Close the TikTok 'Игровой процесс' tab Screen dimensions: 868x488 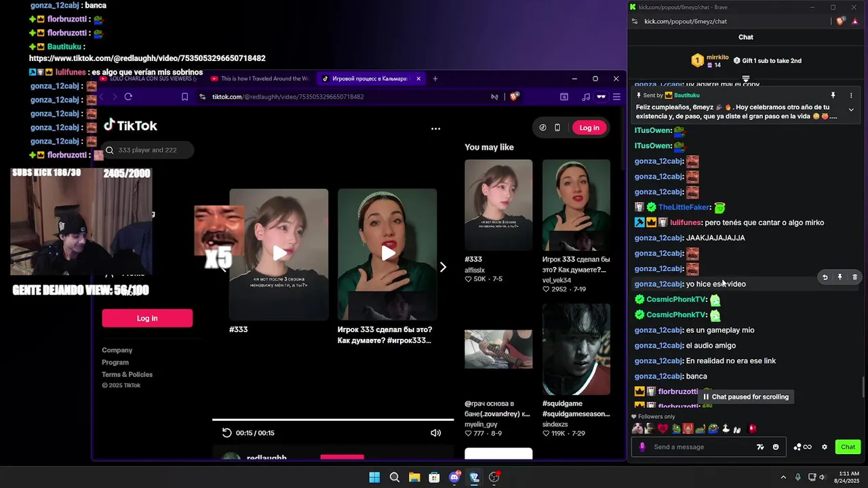coord(418,79)
